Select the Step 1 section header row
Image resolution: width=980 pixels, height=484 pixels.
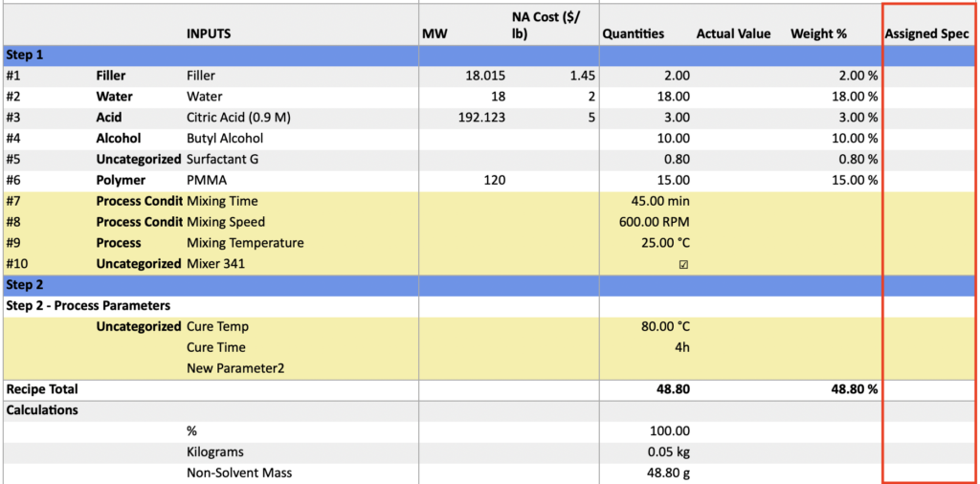click(25, 55)
